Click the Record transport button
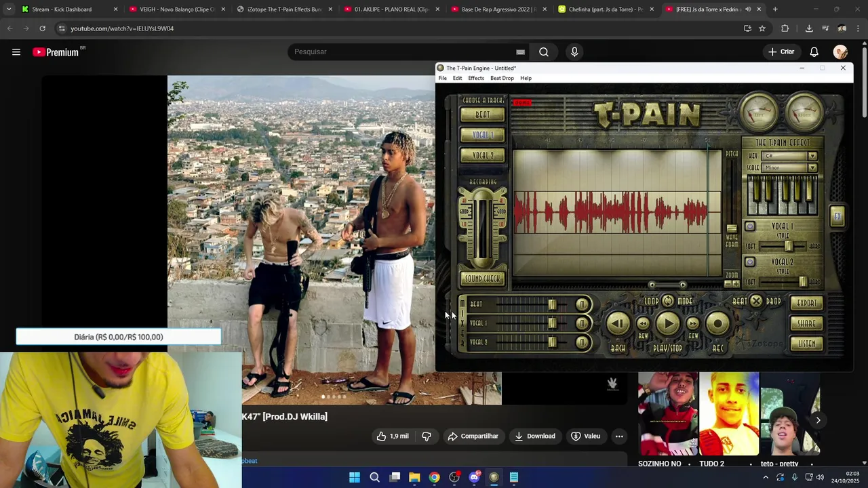 point(717,324)
